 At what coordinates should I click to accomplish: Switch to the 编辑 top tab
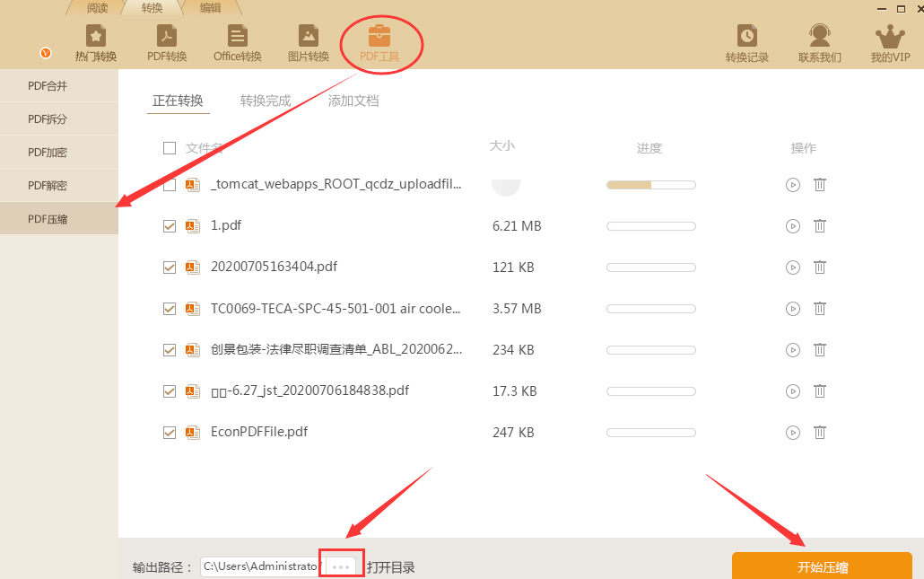pos(211,8)
